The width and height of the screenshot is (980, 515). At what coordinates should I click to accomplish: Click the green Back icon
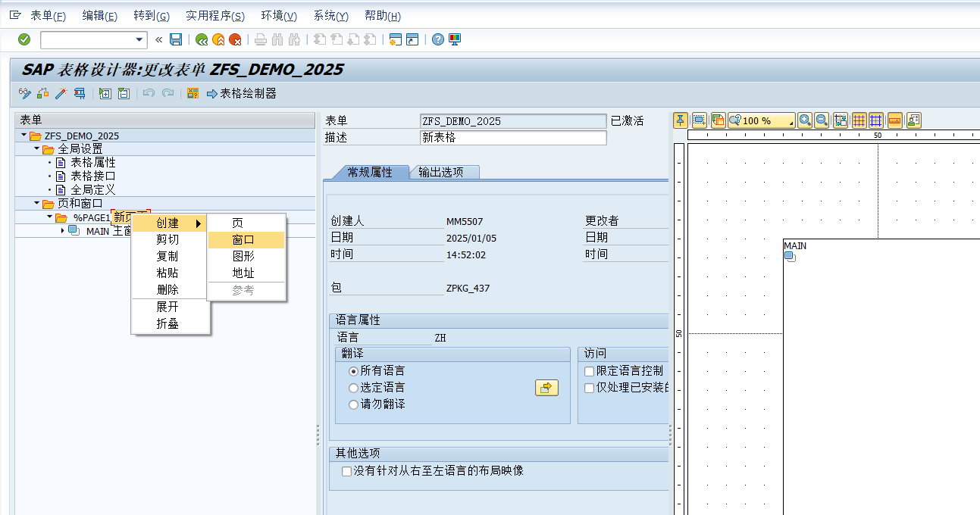tap(202, 39)
